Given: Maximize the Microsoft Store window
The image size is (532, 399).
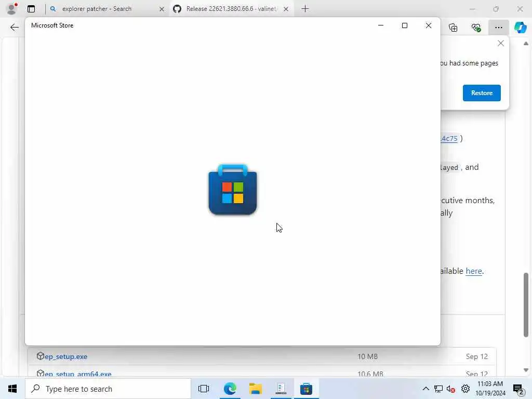Looking at the screenshot, I should point(404,25).
